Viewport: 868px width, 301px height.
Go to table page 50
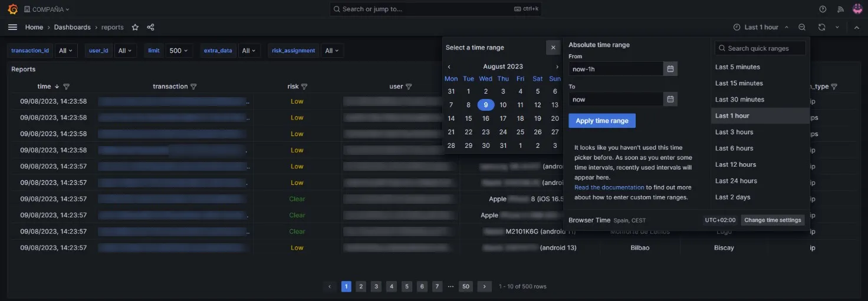click(x=466, y=286)
